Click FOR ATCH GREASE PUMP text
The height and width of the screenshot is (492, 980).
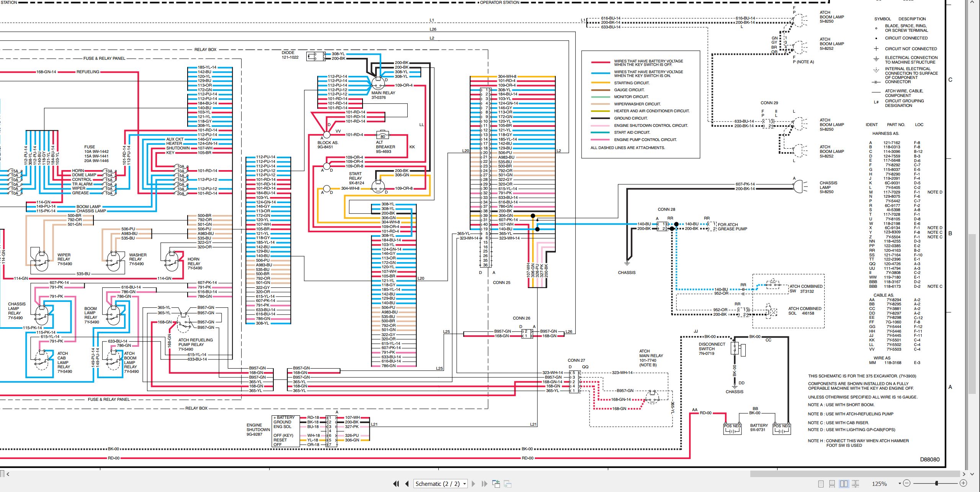[733, 227]
